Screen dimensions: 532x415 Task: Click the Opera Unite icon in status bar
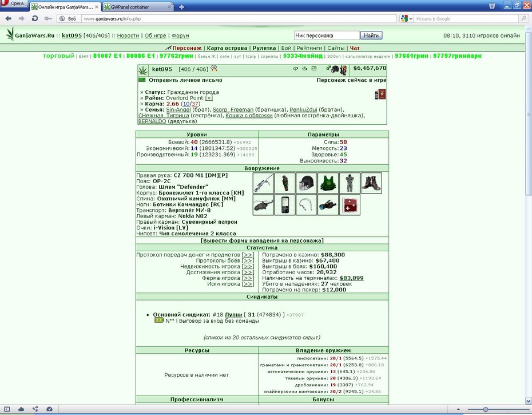click(35, 409)
